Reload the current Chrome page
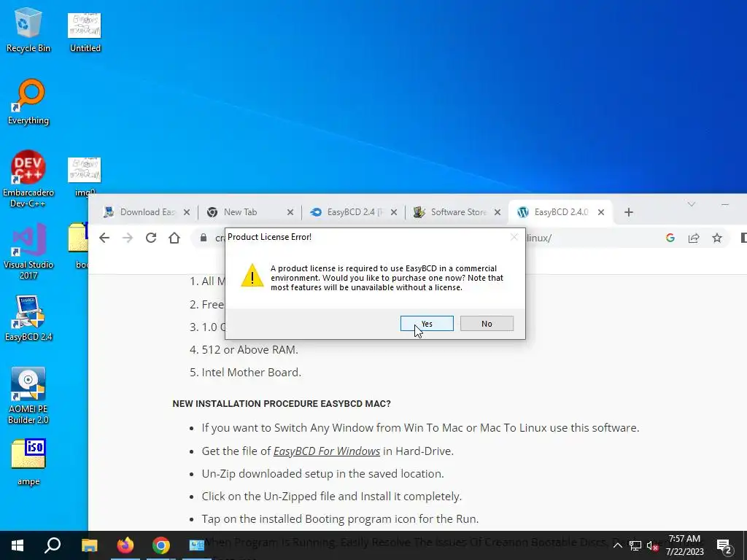The width and height of the screenshot is (747, 560). point(151,238)
